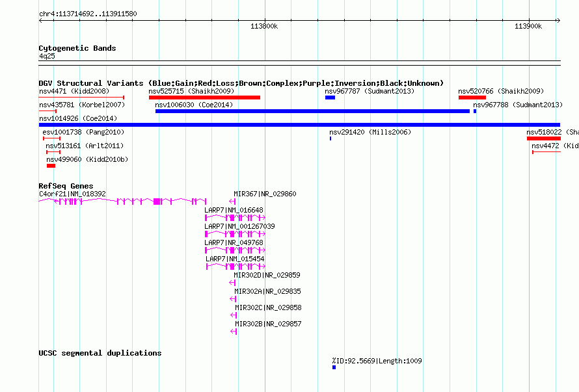Select the nsv1006030 (Coe2014) blue gain bar
Screen dimensions: 579x392
(312, 111)
